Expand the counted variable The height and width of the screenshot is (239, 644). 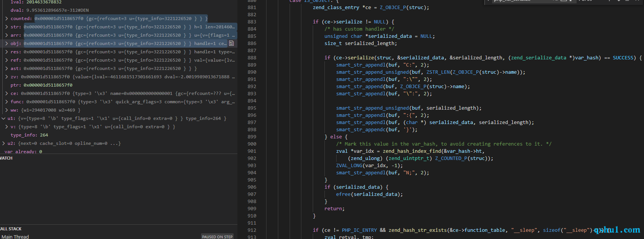[6, 19]
